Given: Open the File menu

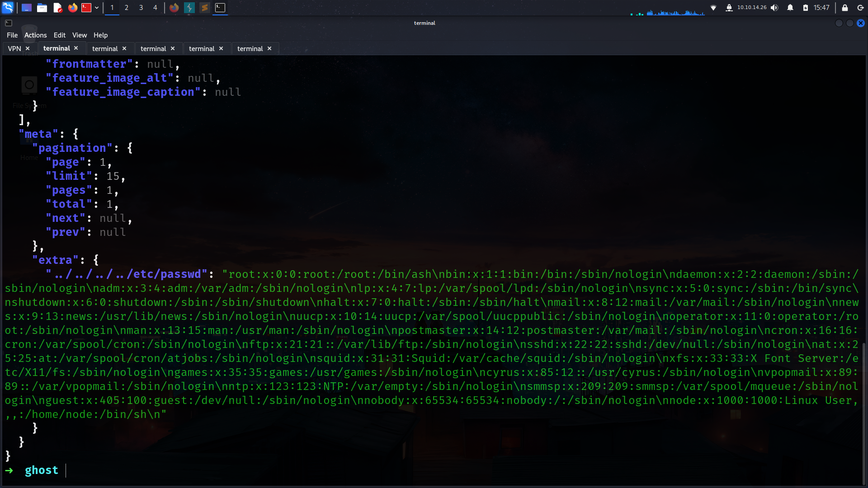Looking at the screenshot, I should [12, 35].
